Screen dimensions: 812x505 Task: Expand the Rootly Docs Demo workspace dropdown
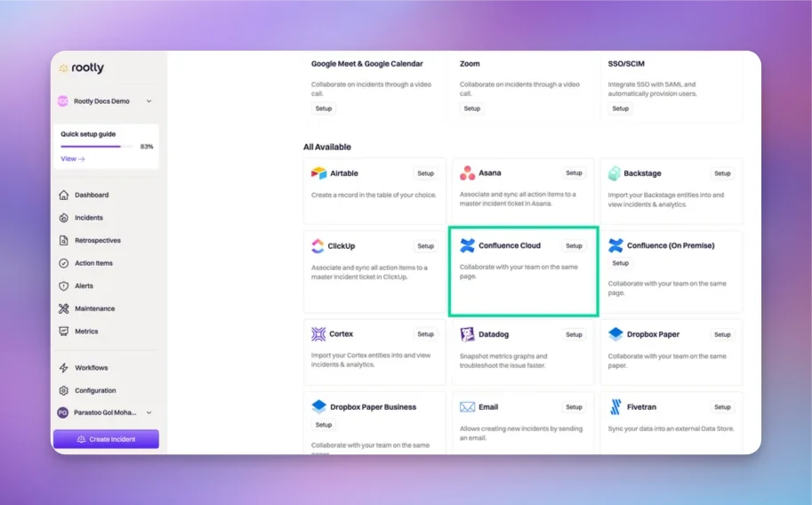point(149,101)
